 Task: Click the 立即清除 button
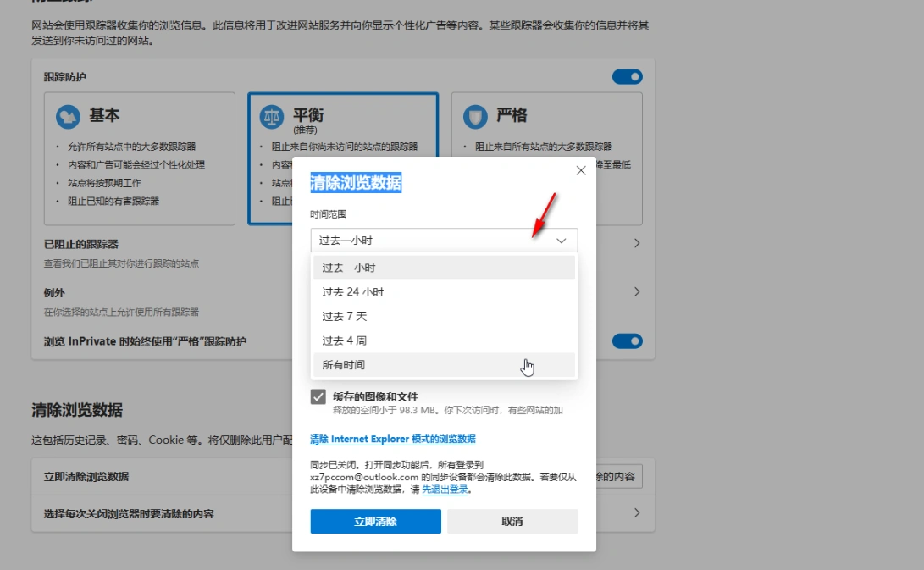pyautogui.click(x=375, y=522)
